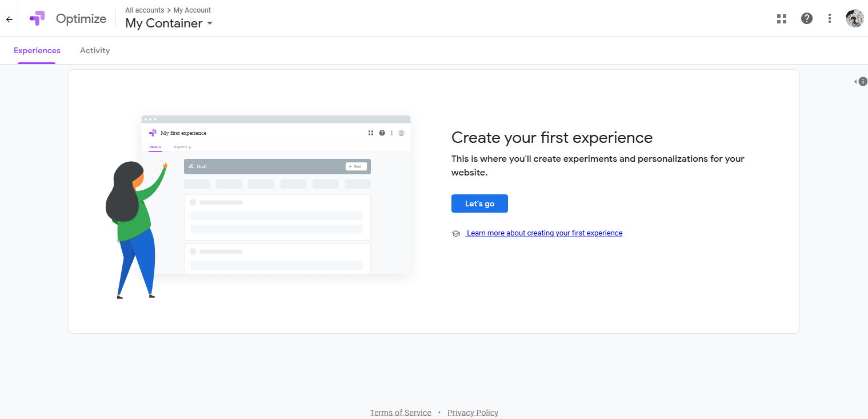Click the Create your first experience heading
Image resolution: width=868 pixels, height=419 pixels.
click(x=551, y=138)
